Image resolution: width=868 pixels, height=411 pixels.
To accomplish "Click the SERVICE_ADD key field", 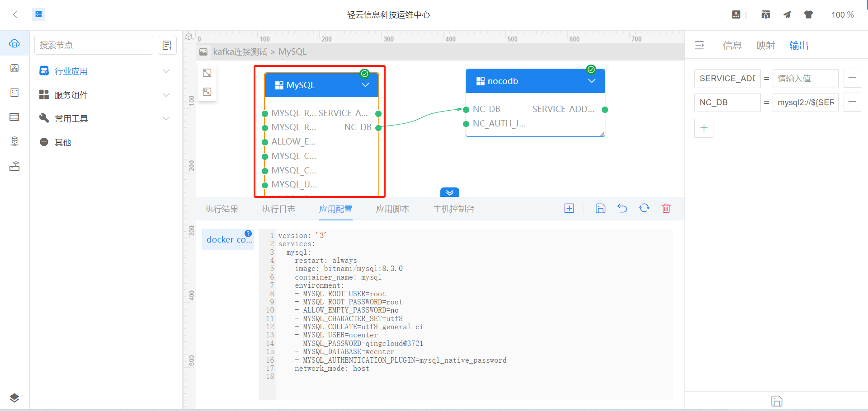I will [x=727, y=78].
